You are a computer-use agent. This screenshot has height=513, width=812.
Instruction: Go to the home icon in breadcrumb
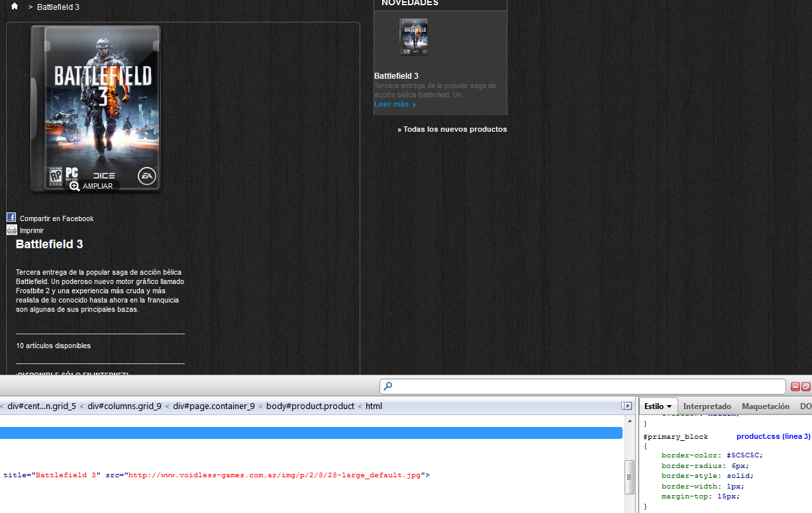click(x=15, y=6)
